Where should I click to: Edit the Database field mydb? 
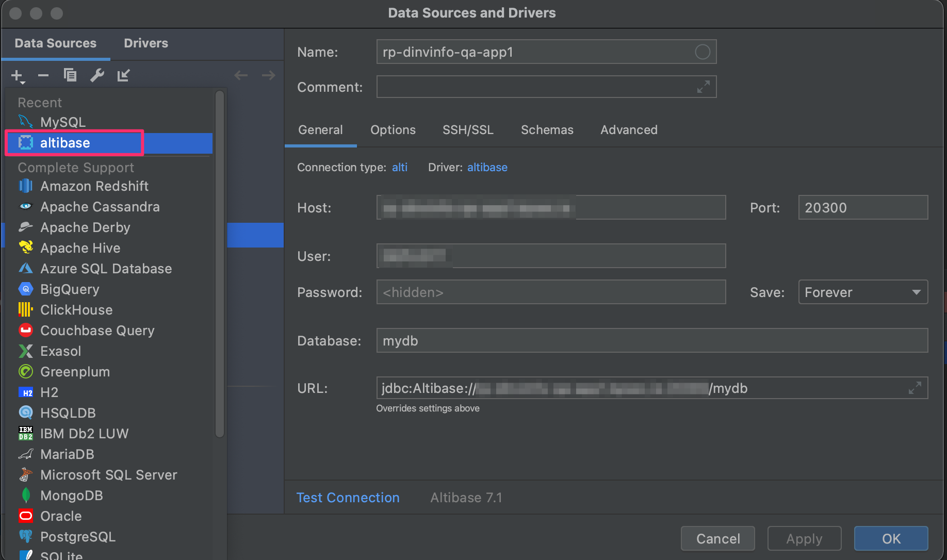click(x=652, y=340)
